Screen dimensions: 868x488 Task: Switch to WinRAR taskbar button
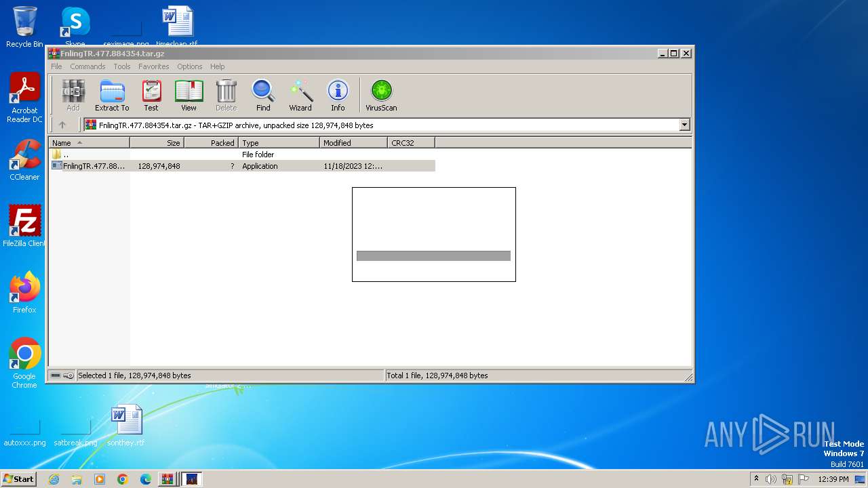coord(167,479)
